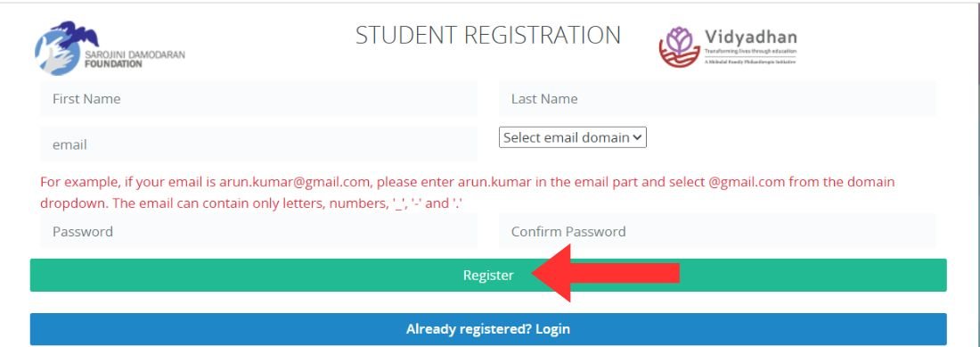Screen dimensions: 980x347
Task: Click the Vidyadhan lotus flower emblem
Action: [x=680, y=46]
